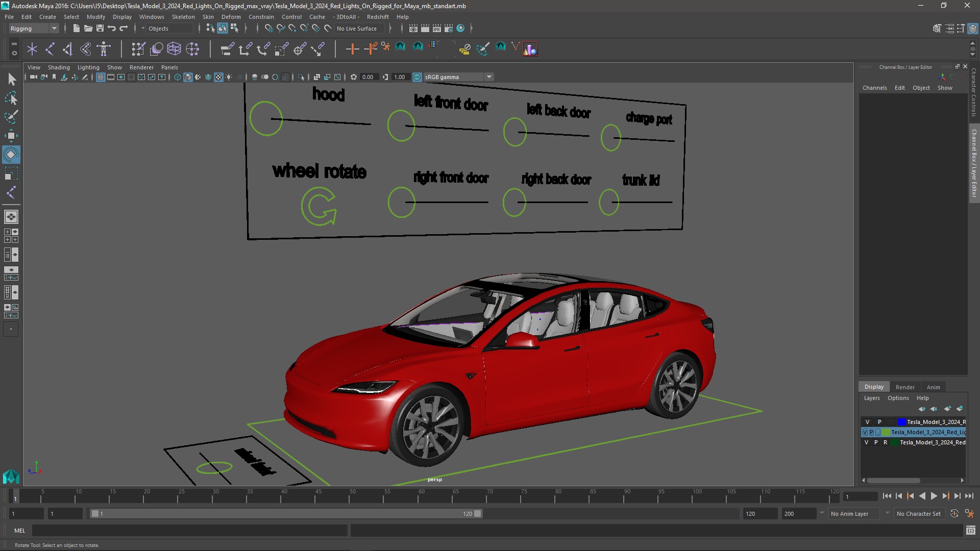The height and width of the screenshot is (551, 980).
Task: Create a new scene file
Action: tap(76, 29)
